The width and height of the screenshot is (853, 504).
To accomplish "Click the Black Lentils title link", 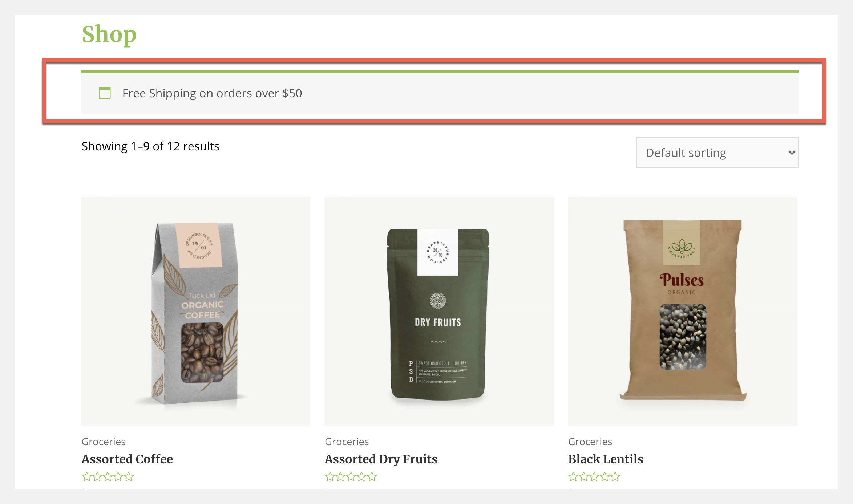I will pyautogui.click(x=606, y=459).
